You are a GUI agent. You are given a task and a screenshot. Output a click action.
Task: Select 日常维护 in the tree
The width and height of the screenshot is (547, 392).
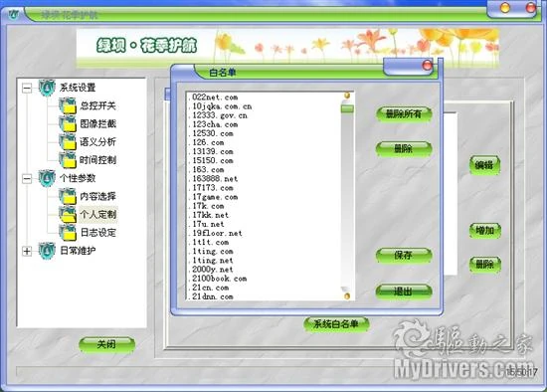tap(78, 251)
